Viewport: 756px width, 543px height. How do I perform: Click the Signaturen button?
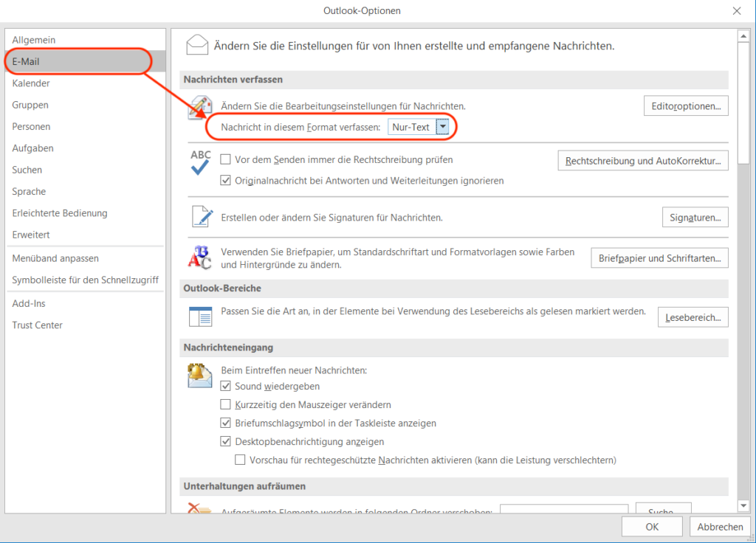point(695,218)
